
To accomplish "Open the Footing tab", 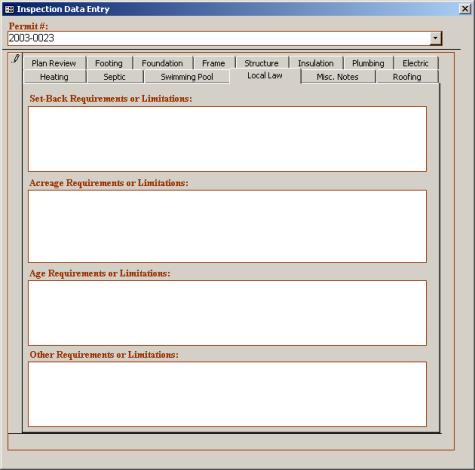I will [x=109, y=63].
